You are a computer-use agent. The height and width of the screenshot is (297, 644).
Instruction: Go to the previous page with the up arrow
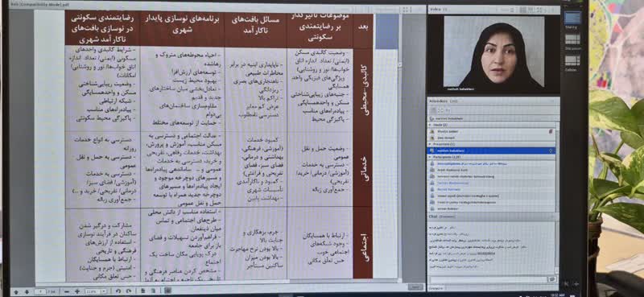coord(16,291)
